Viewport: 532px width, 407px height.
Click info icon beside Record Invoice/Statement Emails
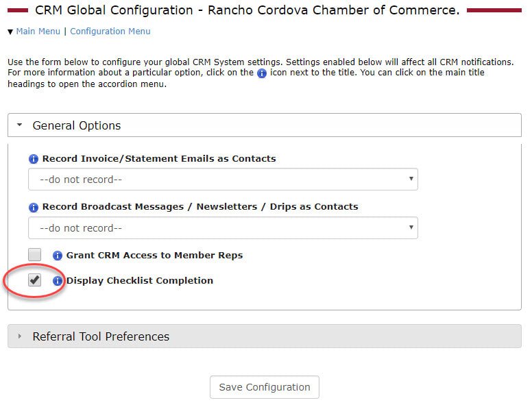pos(33,159)
